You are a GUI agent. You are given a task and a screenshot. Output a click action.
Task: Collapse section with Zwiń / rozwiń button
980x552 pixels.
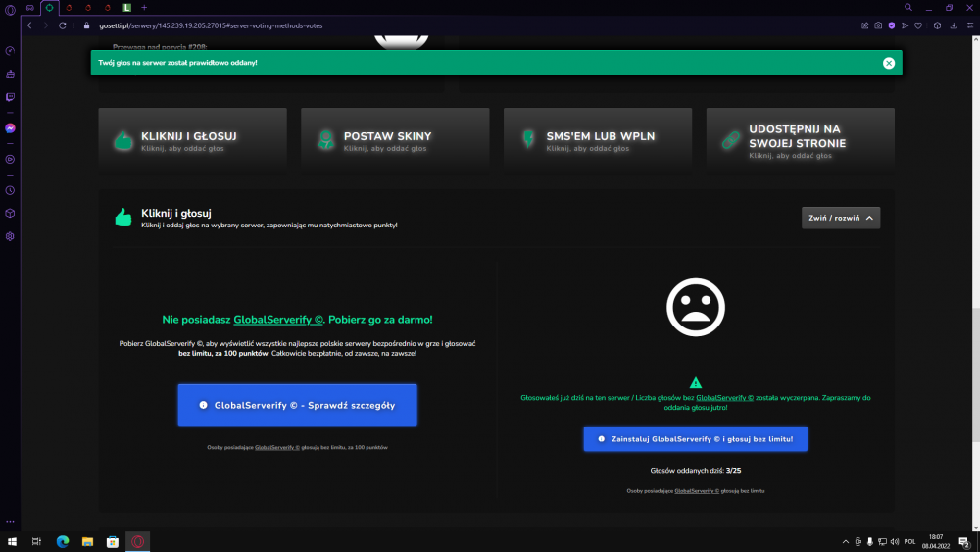tap(841, 219)
